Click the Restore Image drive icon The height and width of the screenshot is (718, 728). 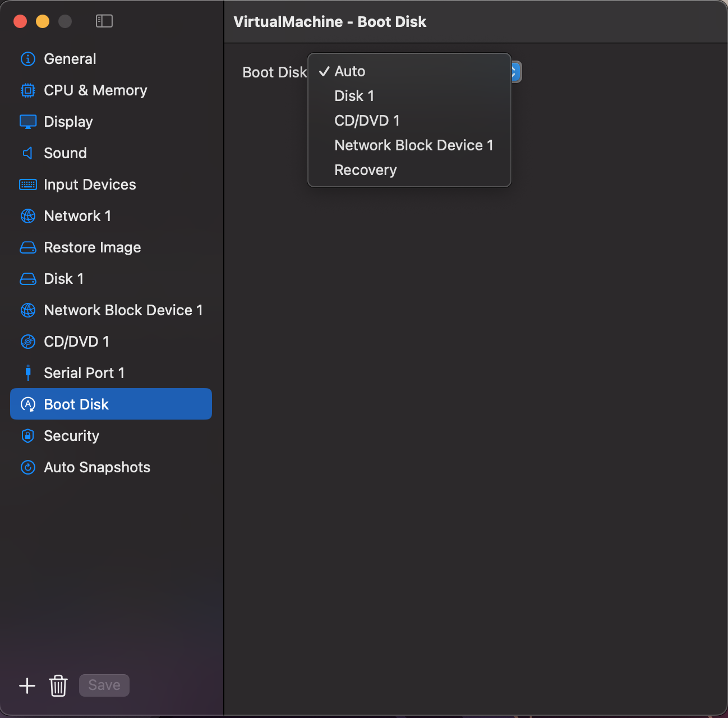[27, 247]
